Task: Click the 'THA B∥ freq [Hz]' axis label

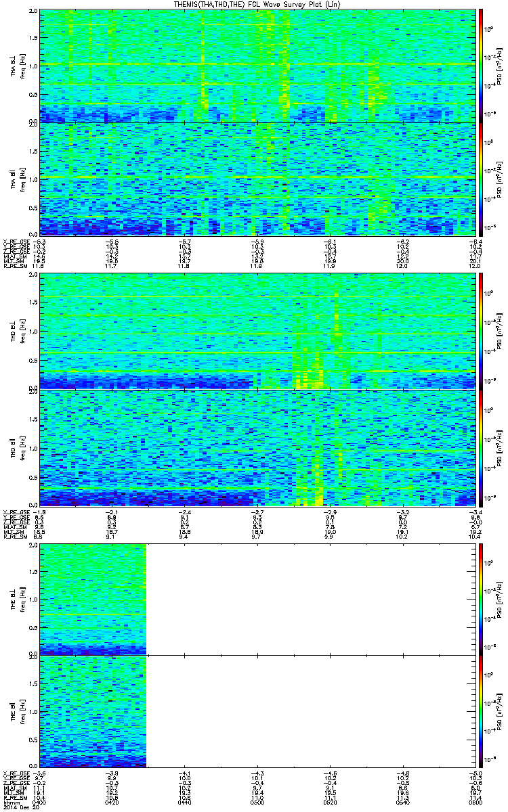Action: coord(17,179)
